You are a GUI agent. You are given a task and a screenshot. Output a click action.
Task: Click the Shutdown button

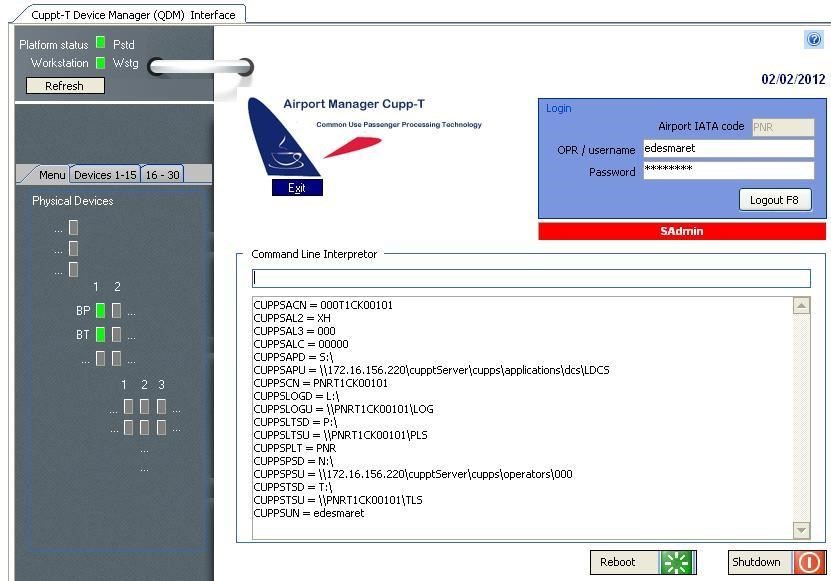coord(758,562)
